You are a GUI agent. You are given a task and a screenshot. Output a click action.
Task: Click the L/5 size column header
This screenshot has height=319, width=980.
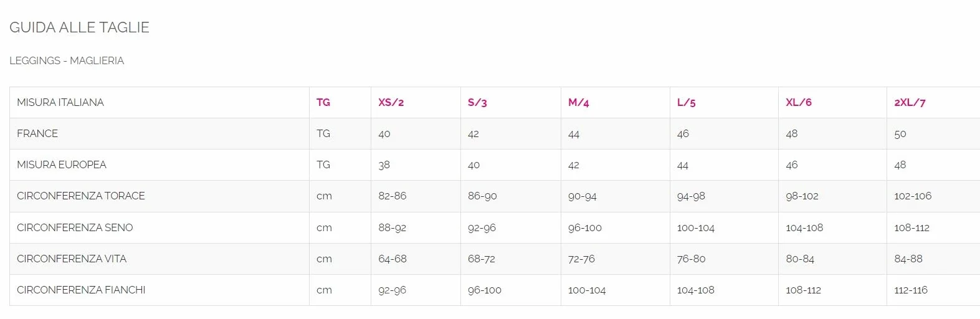coord(687,102)
